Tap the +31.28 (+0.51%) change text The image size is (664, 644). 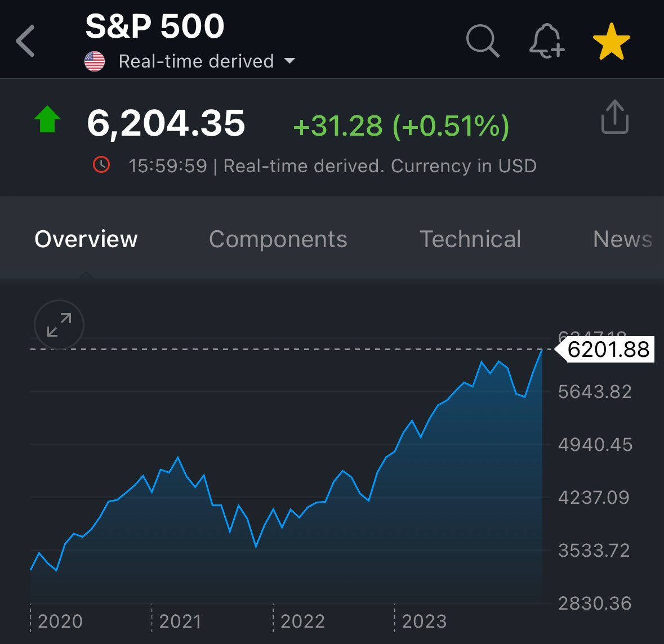[401, 126]
